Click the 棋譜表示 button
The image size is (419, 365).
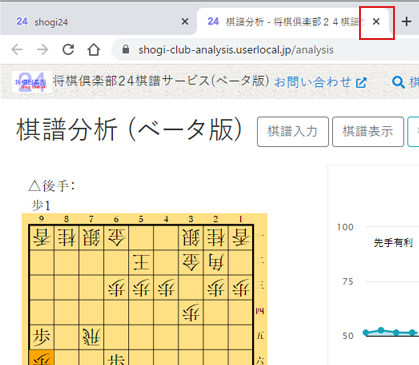pos(368,131)
